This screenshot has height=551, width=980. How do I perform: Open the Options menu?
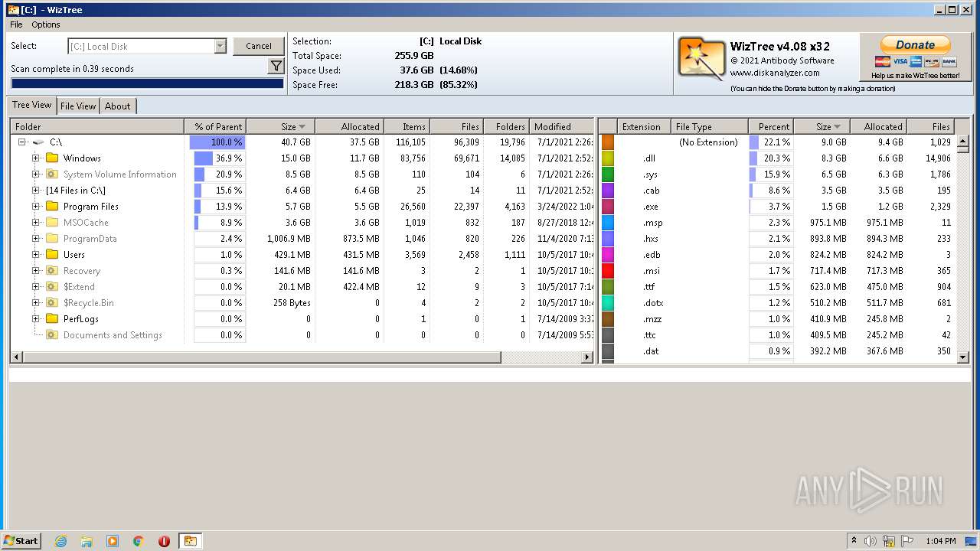pos(46,24)
